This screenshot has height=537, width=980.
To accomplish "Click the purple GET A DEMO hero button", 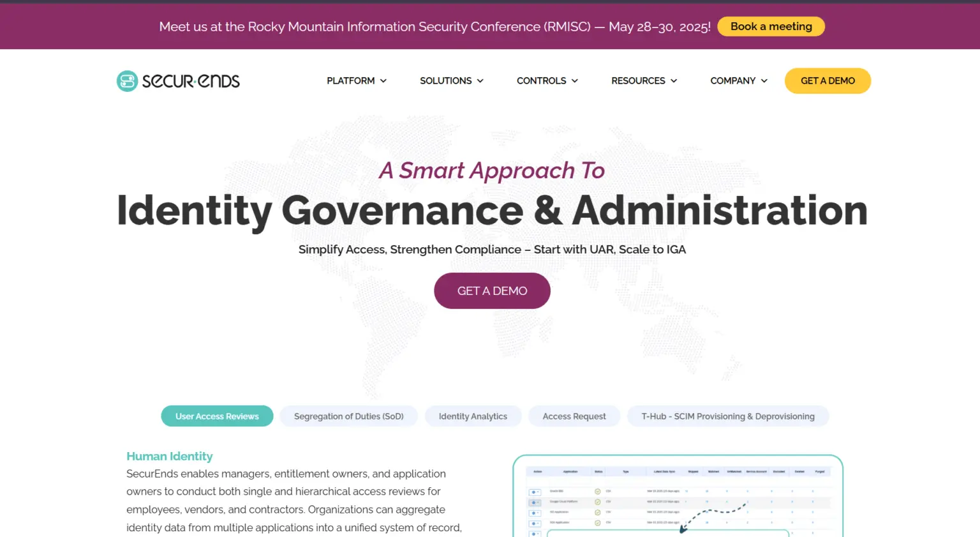I will coord(492,291).
